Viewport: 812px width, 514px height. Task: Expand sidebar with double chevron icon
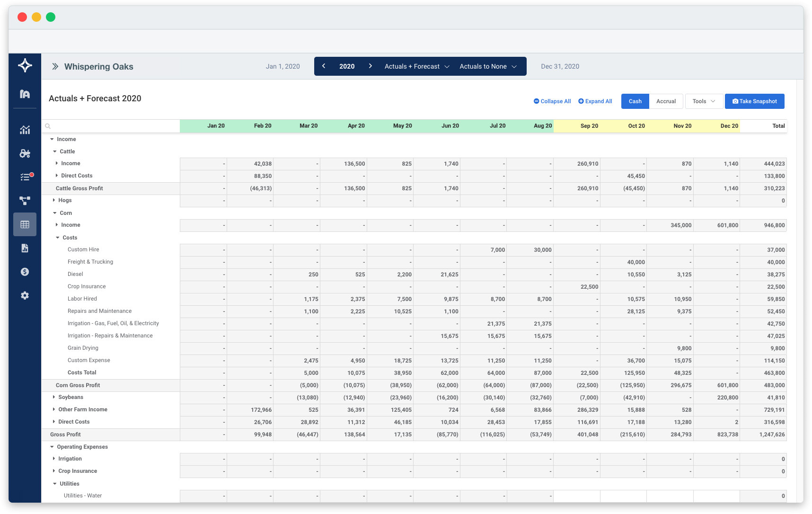(x=55, y=67)
